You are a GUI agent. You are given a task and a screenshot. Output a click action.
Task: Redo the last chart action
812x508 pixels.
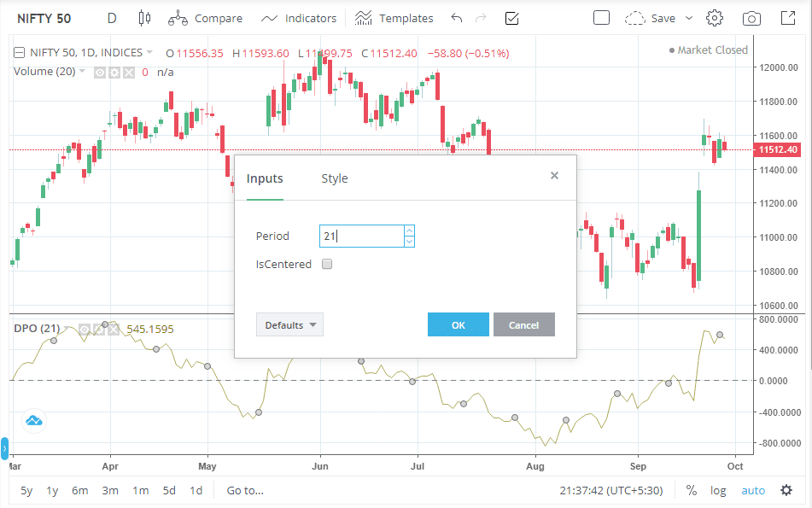coord(481,18)
